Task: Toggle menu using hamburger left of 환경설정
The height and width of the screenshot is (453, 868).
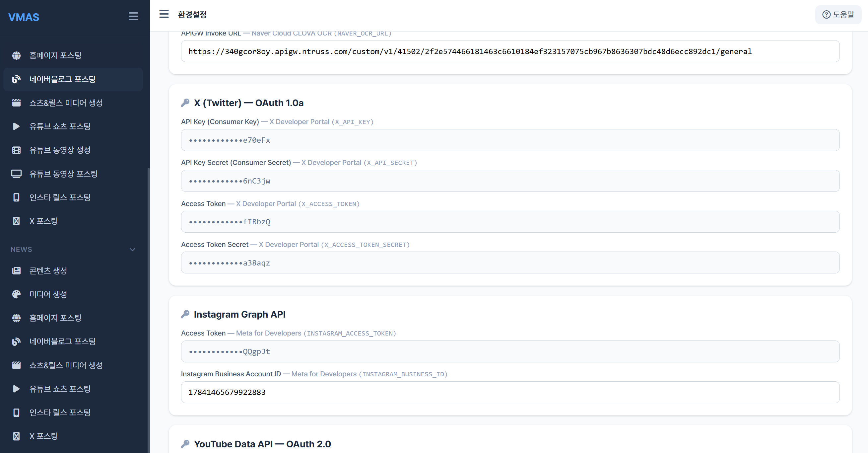Action: pyautogui.click(x=164, y=14)
